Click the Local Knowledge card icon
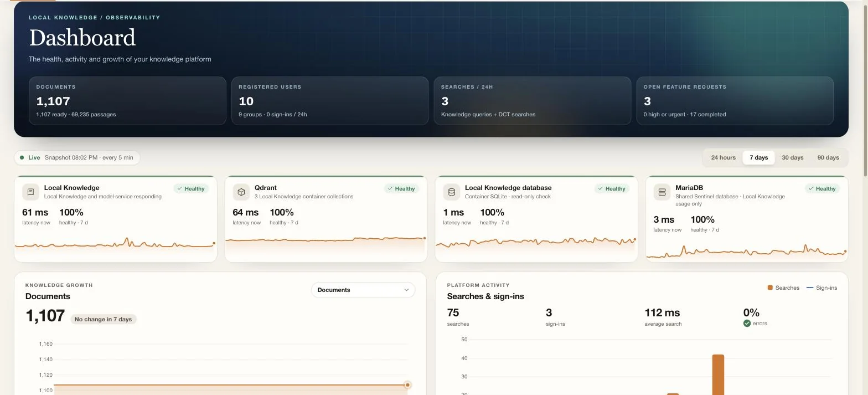 pos(31,192)
